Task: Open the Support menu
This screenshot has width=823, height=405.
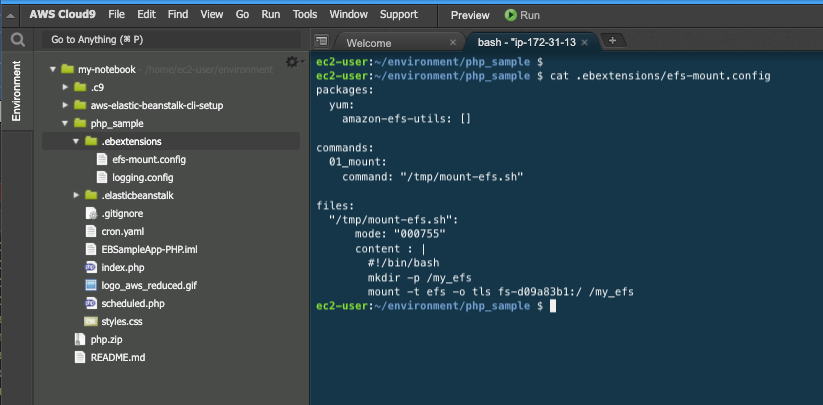Action: click(x=399, y=15)
